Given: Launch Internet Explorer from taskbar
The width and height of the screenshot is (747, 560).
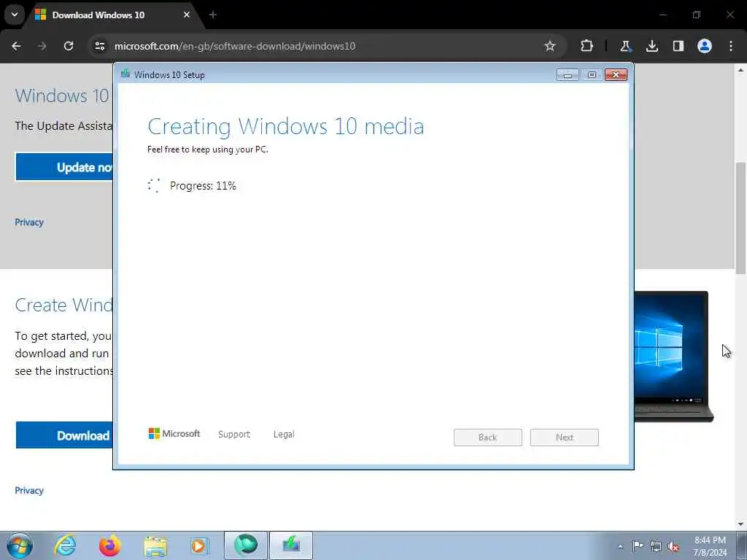Looking at the screenshot, I should coord(65,545).
